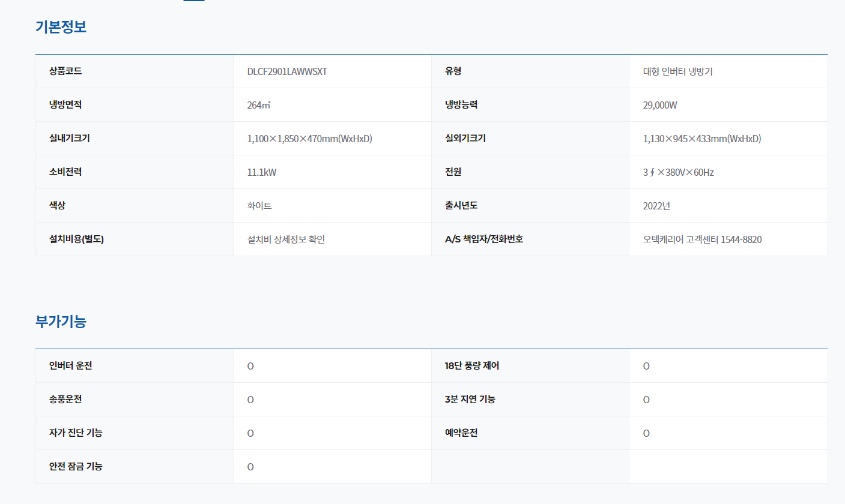The width and height of the screenshot is (845, 504).
Task: Click the 화이트 color value
Action: (x=259, y=206)
